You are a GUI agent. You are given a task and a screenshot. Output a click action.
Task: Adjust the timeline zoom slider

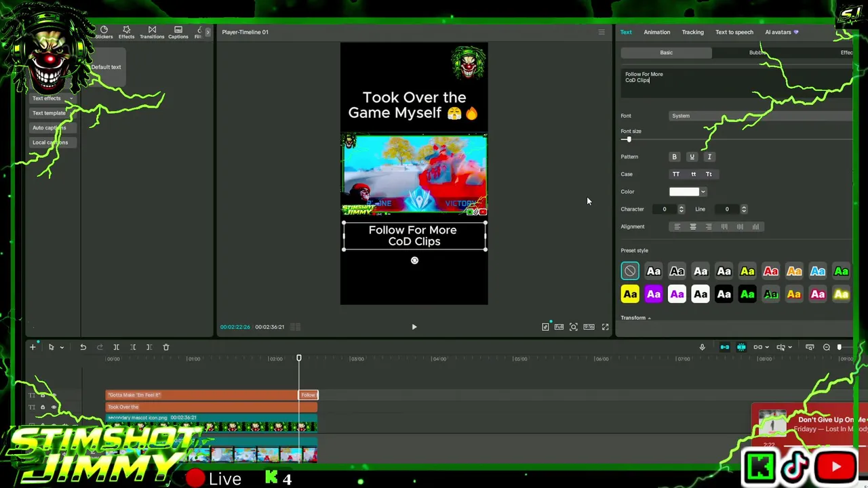pos(840,347)
